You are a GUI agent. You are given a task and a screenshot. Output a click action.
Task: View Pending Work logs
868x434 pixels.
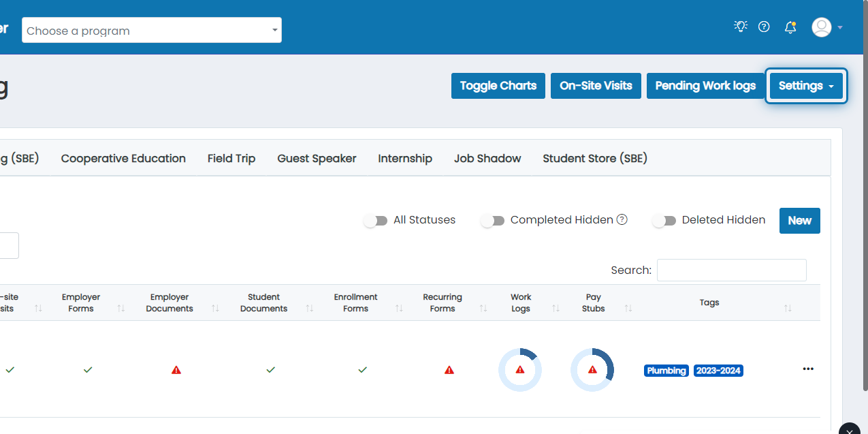[705, 86]
